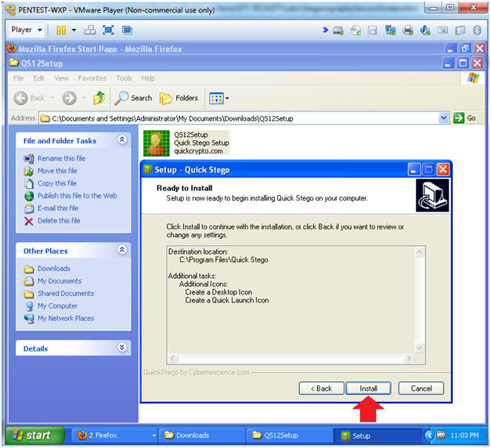Click the Bluetooth device icon in VMware
The image size is (491, 448).
pyautogui.click(x=477, y=31)
